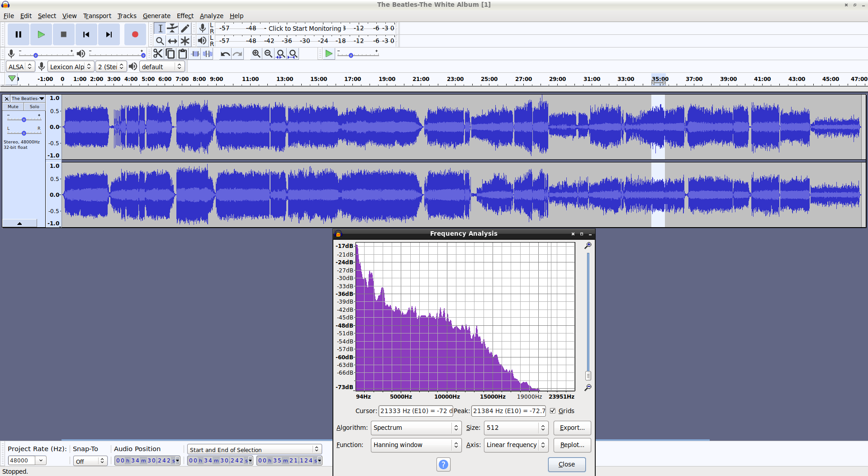The width and height of the screenshot is (868, 476).
Task: Click the Pause transport button
Action: [19, 34]
